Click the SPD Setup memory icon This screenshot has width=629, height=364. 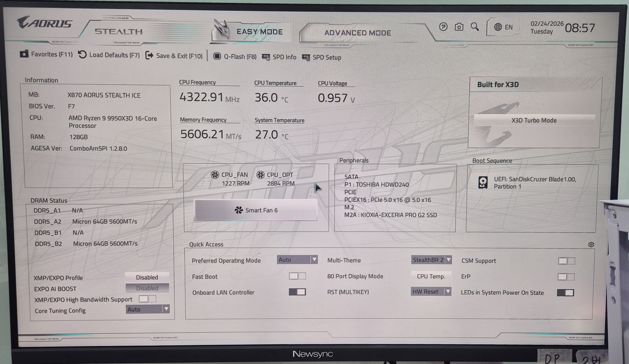pyautogui.click(x=306, y=57)
